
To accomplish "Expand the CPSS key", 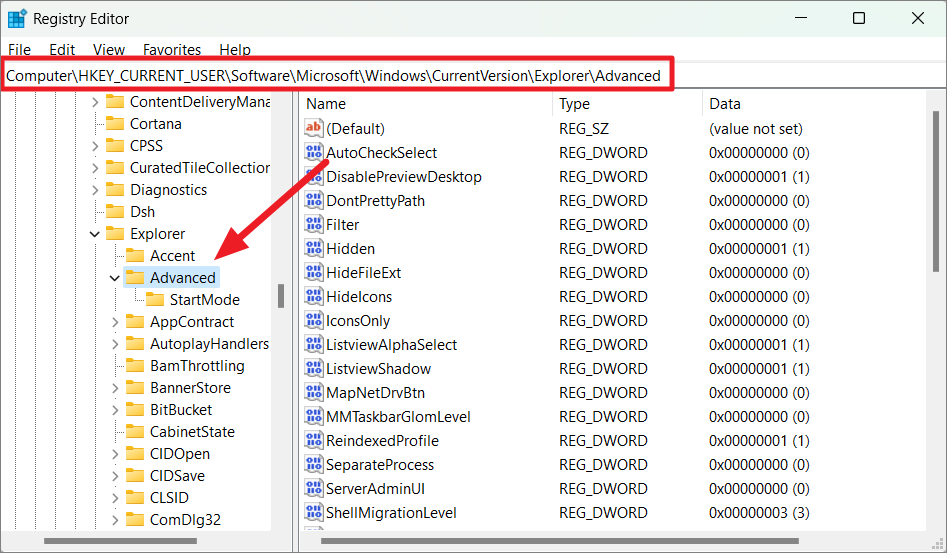I will point(95,145).
